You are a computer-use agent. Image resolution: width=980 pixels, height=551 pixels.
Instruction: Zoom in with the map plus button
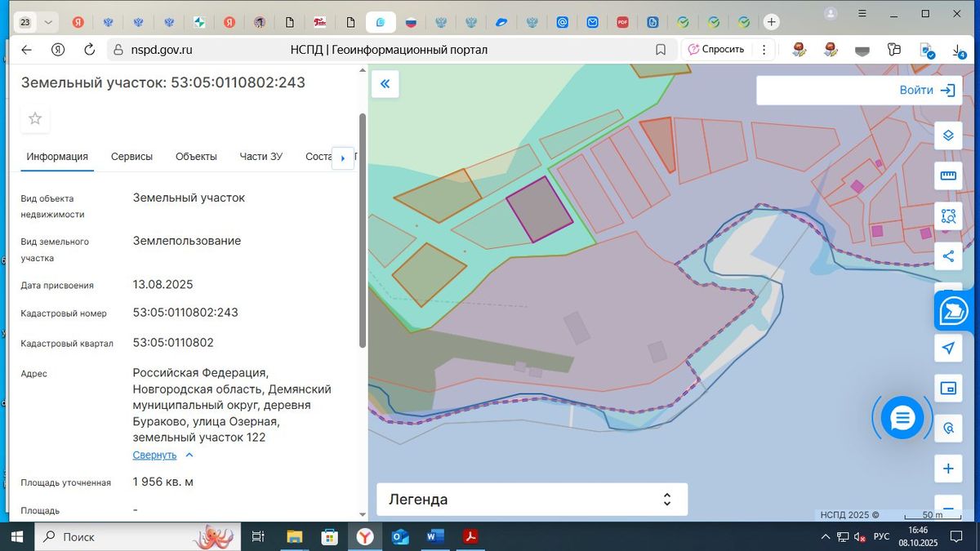948,469
